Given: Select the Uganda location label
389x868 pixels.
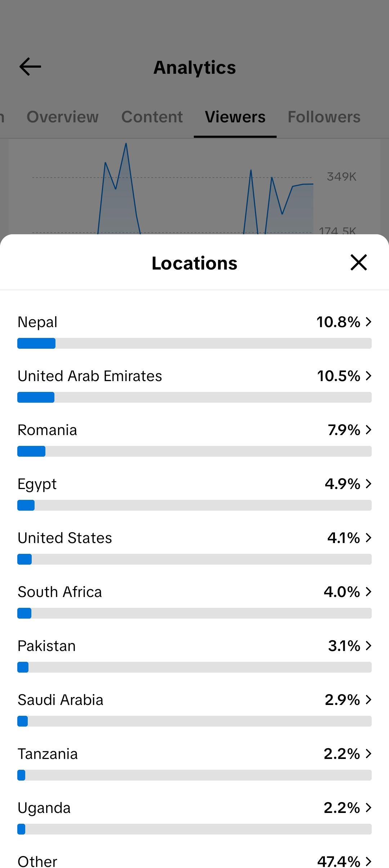Looking at the screenshot, I should [x=44, y=808].
